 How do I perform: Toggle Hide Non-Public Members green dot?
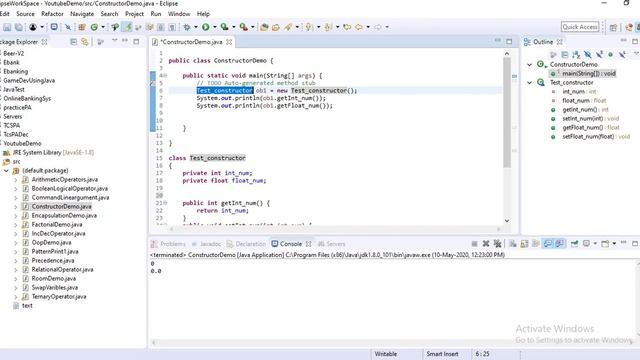[x=610, y=54]
